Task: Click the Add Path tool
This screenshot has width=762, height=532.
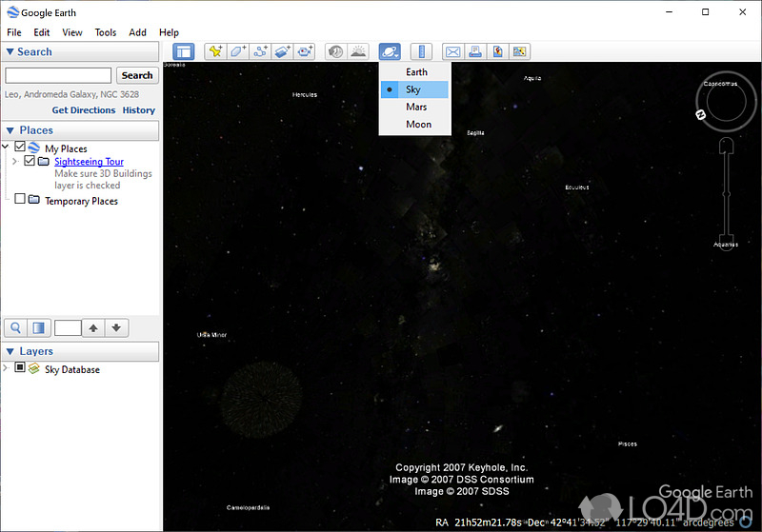Action: click(x=260, y=51)
